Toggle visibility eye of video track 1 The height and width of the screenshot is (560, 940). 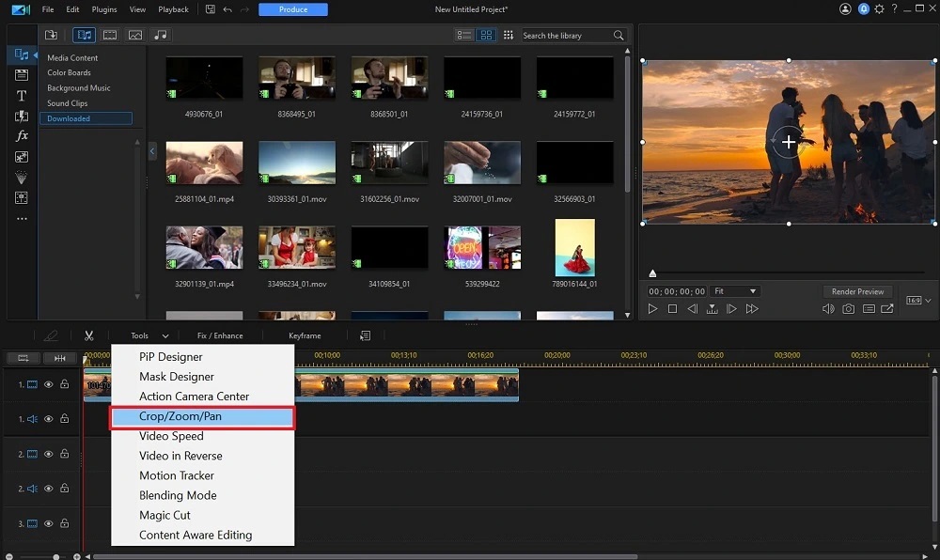(48, 384)
